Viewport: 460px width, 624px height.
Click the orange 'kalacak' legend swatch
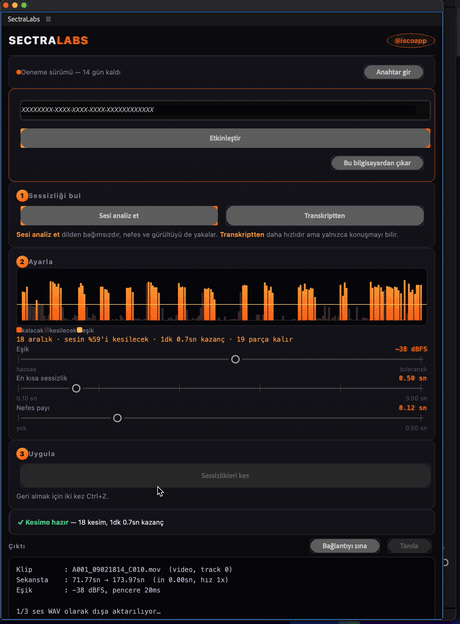coord(19,330)
